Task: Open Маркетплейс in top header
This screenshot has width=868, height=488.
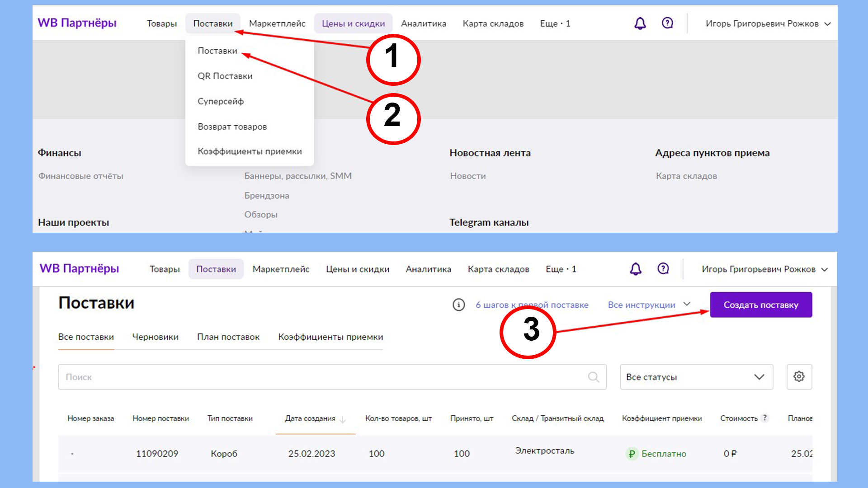Action: (277, 23)
